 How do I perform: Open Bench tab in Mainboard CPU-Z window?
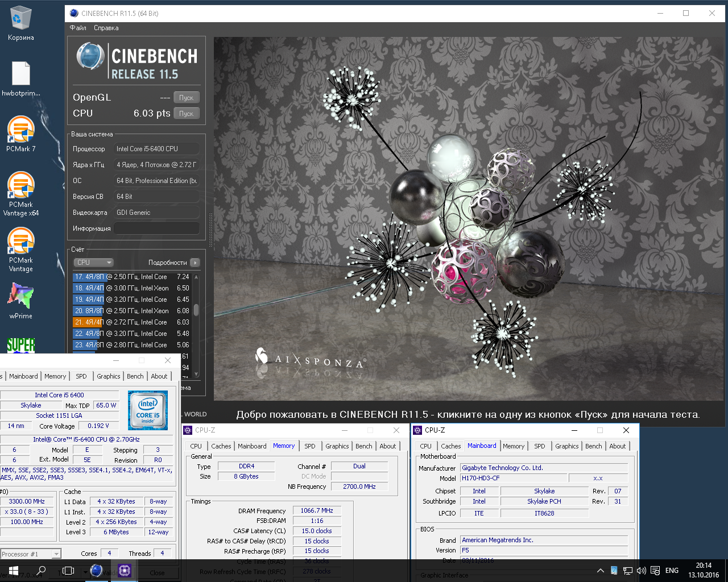click(594, 446)
